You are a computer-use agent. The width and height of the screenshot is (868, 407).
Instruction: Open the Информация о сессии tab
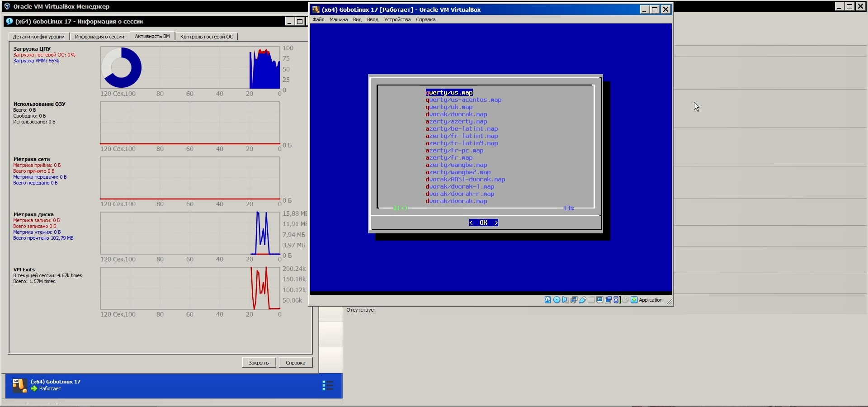99,37
